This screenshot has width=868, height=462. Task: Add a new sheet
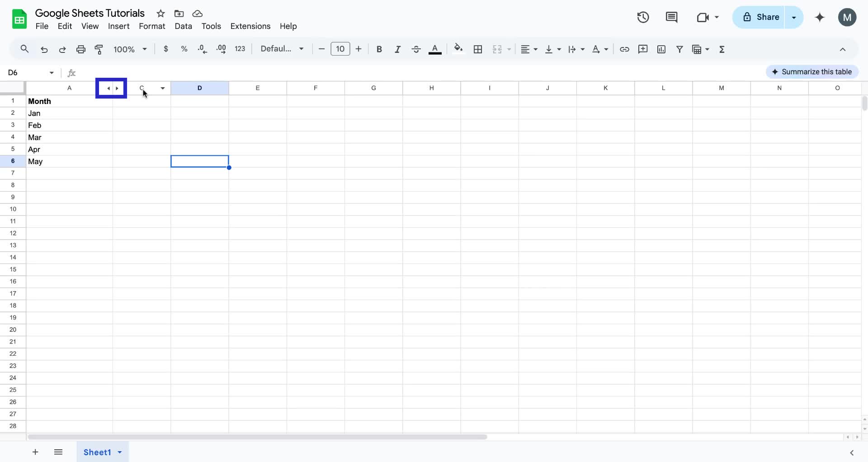[35, 452]
